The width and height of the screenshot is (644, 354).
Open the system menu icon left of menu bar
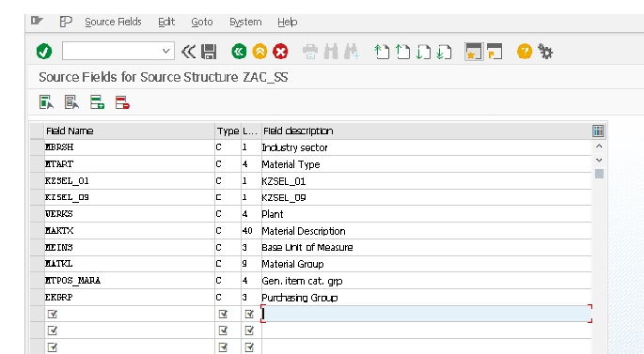coord(37,21)
